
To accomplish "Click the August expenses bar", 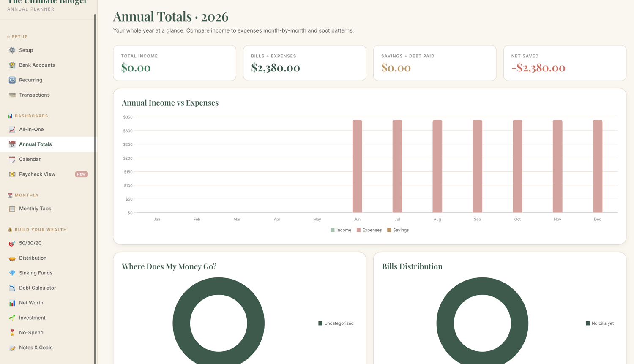I will [x=437, y=166].
